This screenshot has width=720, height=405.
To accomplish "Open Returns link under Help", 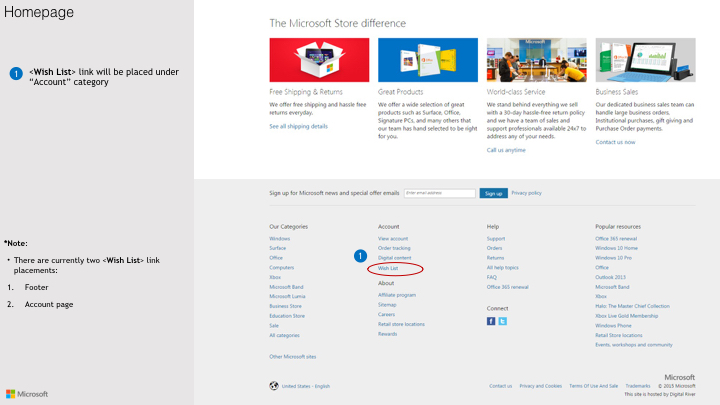I will click(495, 258).
